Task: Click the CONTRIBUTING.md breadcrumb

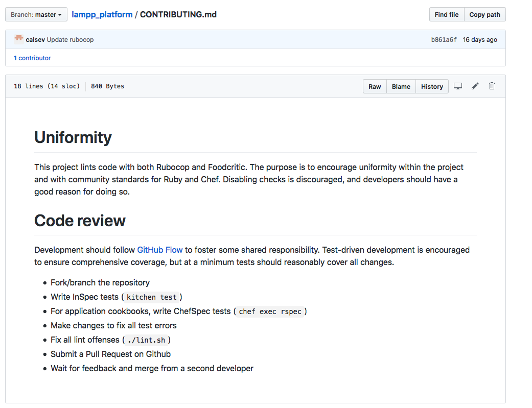Action: 178,14
